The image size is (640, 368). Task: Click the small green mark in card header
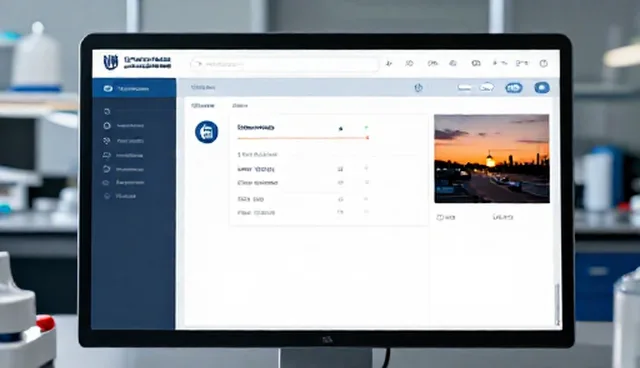point(366,128)
